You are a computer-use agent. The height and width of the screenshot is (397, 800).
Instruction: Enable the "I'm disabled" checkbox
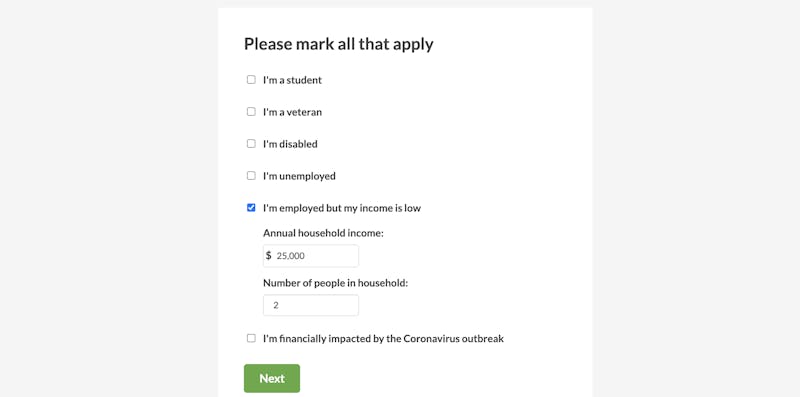pos(251,144)
